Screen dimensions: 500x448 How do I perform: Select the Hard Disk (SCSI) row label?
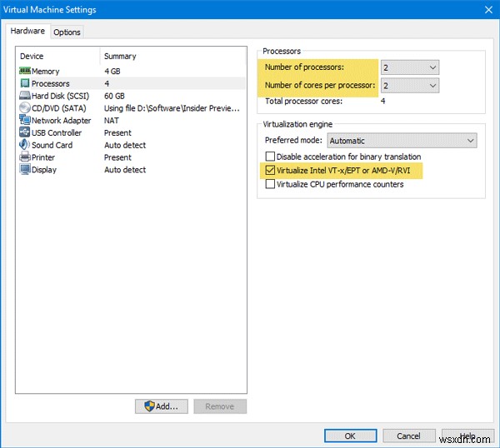(x=60, y=96)
